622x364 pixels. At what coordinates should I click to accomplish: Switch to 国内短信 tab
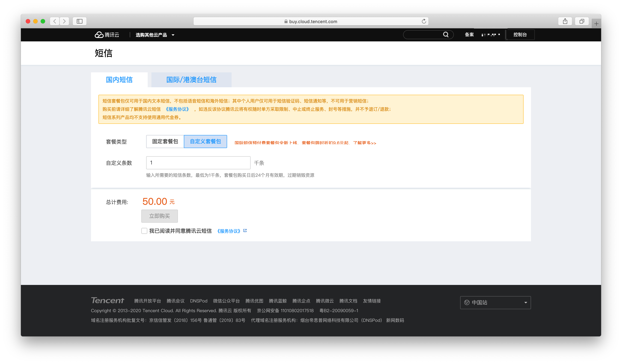pyautogui.click(x=119, y=80)
